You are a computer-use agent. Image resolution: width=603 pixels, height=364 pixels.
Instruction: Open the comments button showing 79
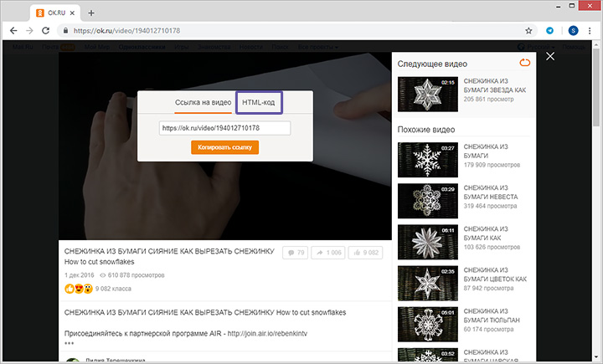pos(296,253)
